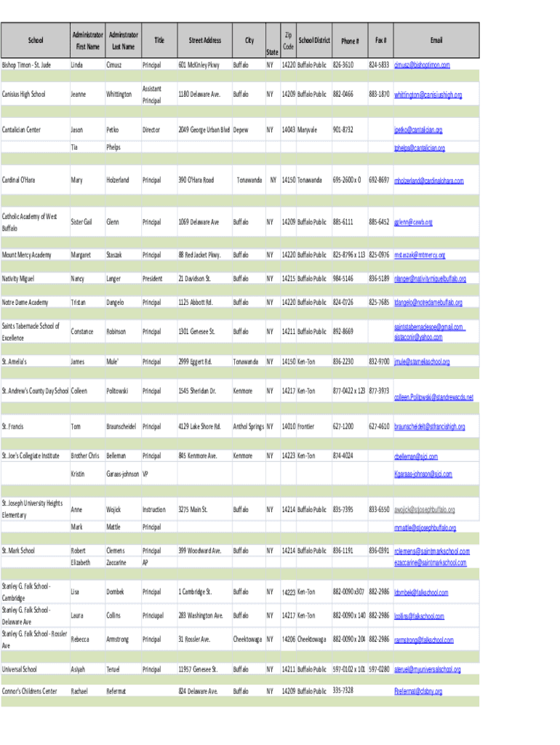Click the Email column header
This screenshot has width=560, height=745.
click(436, 41)
